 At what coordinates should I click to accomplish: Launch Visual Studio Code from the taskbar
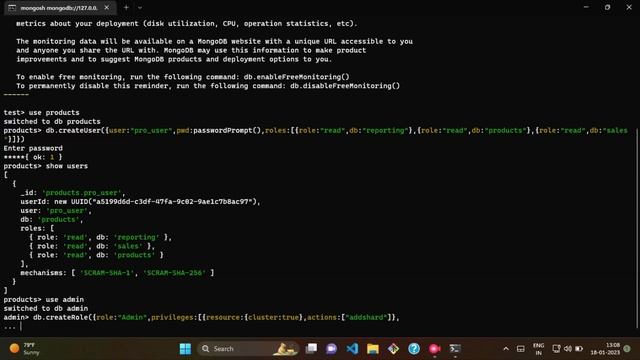(x=352, y=349)
